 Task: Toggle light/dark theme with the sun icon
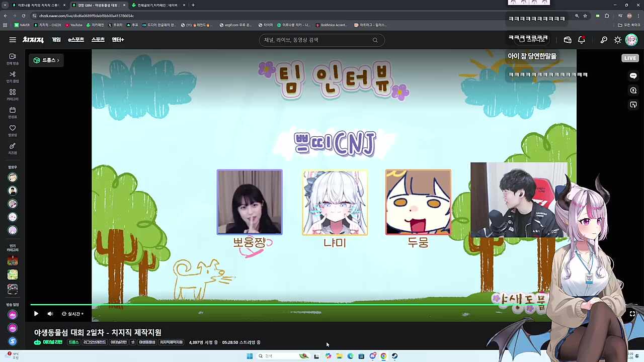click(618, 40)
